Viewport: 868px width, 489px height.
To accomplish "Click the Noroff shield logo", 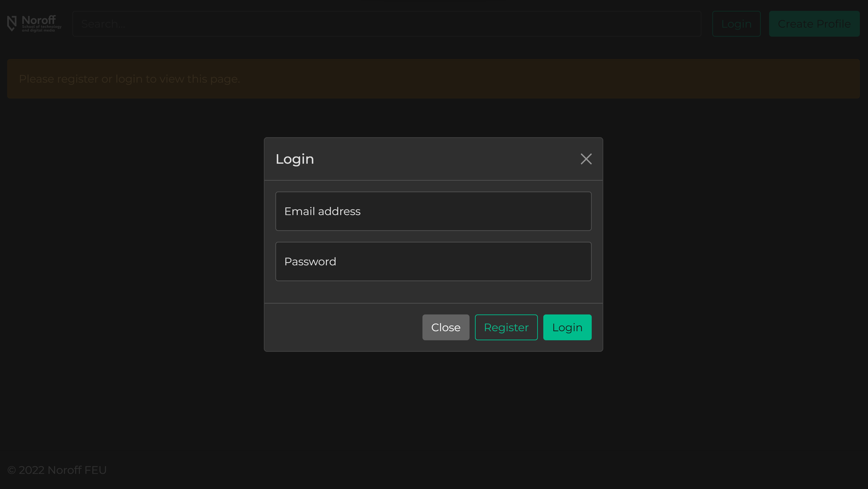I will tap(12, 23).
